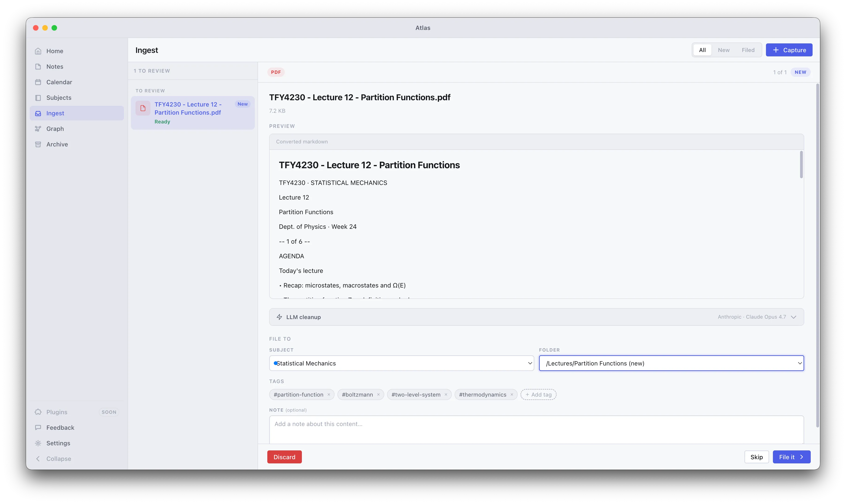Click the New badge on the review list item
The image size is (846, 504).
pyautogui.click(x=242, y=104)
